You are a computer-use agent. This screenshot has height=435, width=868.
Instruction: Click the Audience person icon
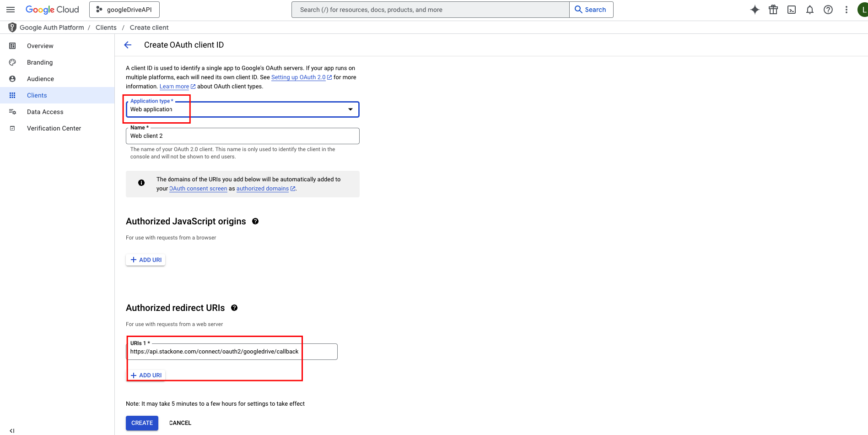pos(12,79)
